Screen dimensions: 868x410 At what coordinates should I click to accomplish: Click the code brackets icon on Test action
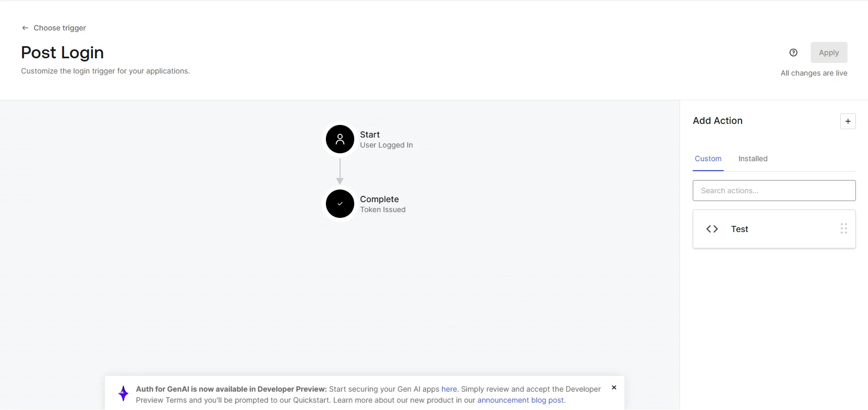[712, 229]
